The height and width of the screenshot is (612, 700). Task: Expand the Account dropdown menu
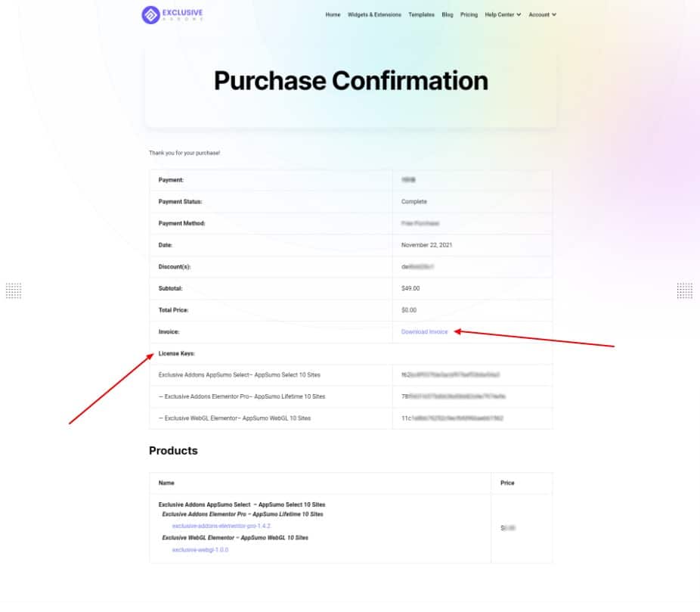click(x=543, y=14)
